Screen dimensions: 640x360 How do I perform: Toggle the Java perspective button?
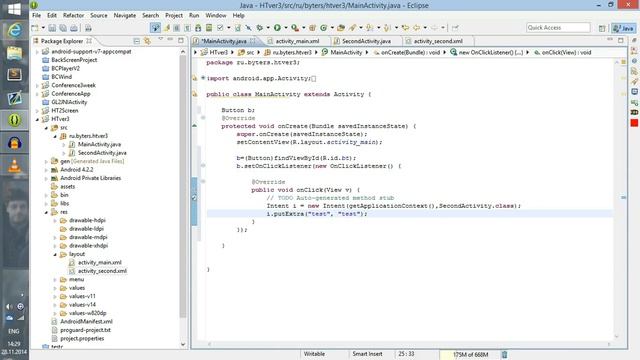point(623,28)
